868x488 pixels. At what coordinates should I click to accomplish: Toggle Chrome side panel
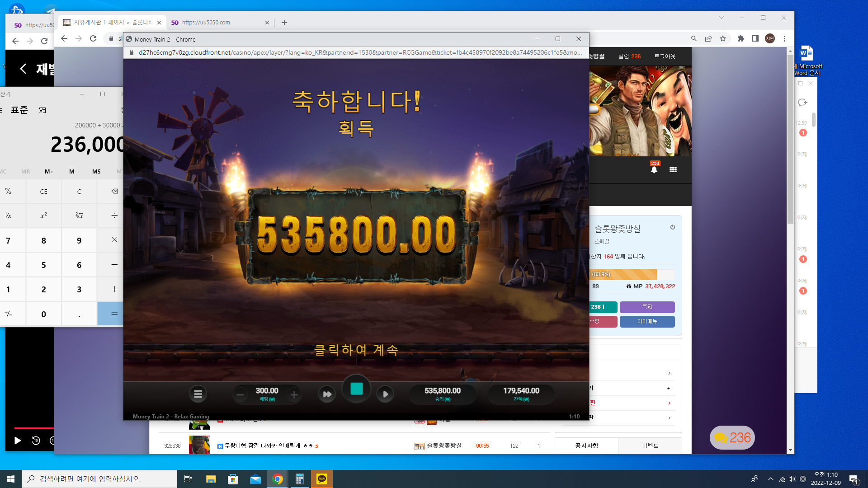pyautogui.click(x=755, y=38)
